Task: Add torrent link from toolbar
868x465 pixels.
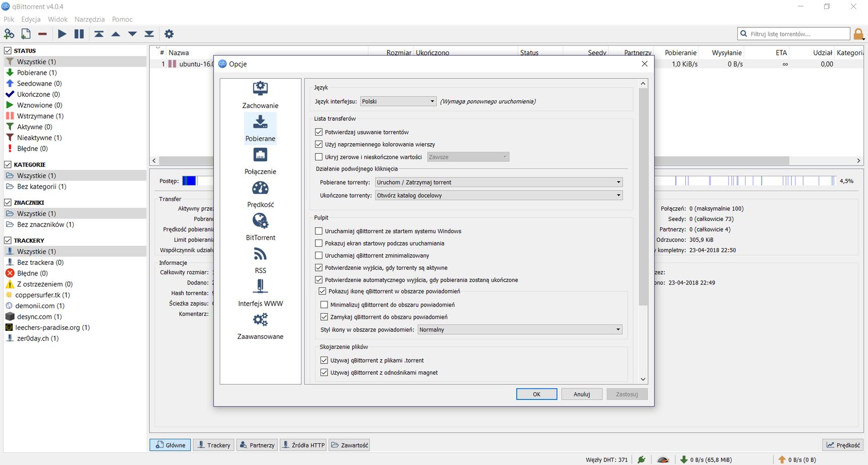Action: pos(9,34)
